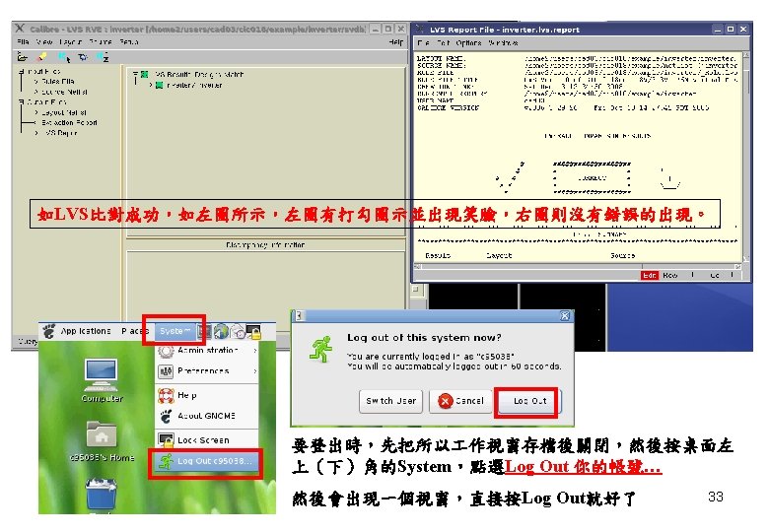Open the mail envelope icon on GNOME panel
This screenshot has width=769, height=532.
tap(238, 332)
